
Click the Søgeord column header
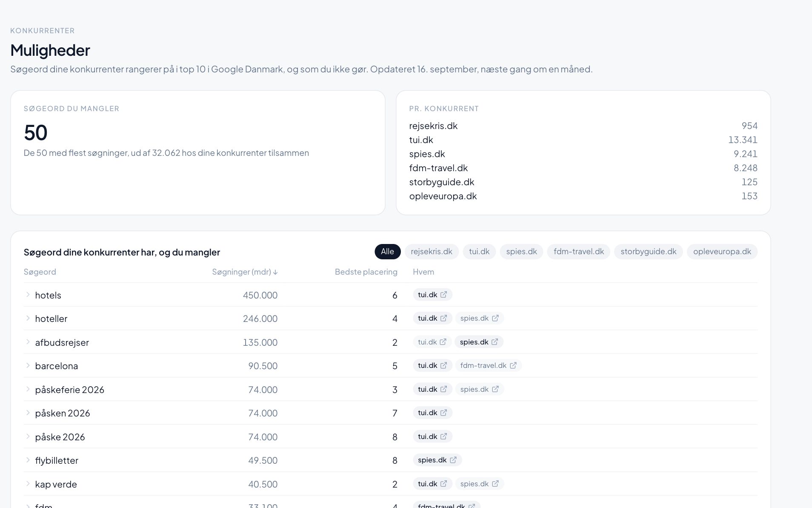[x=40, y=272]
